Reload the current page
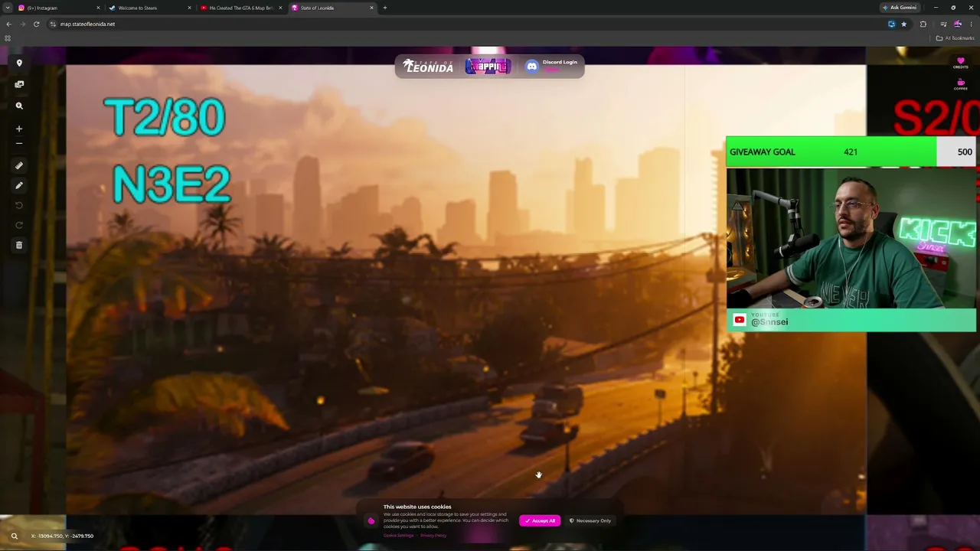 [36, 24]
